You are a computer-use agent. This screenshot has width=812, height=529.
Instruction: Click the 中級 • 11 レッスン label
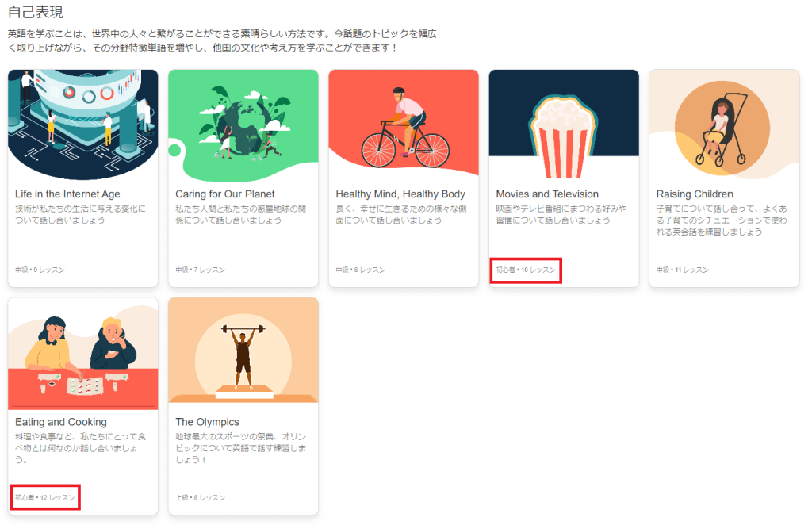(x=683, y=270)
